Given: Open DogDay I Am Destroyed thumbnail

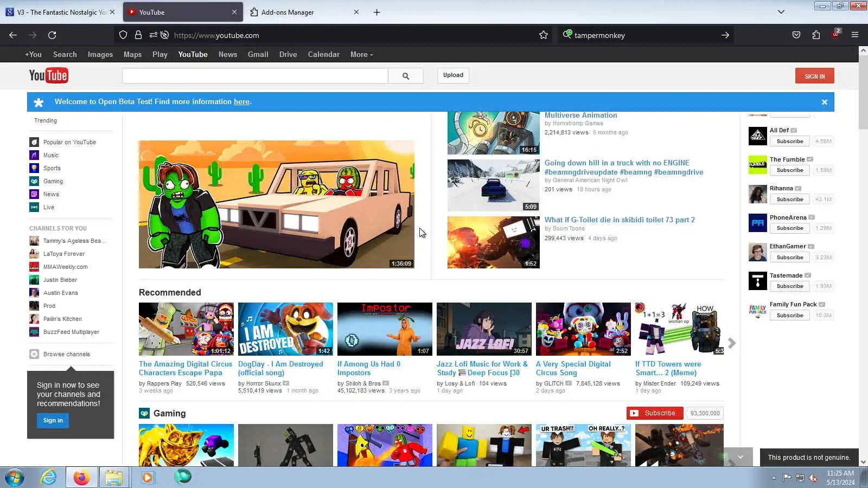Looking at the screenshot, I should point(285,329).
